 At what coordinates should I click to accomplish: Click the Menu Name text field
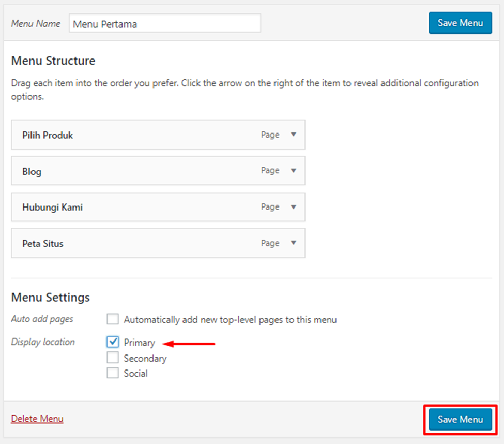pos(164,24)
